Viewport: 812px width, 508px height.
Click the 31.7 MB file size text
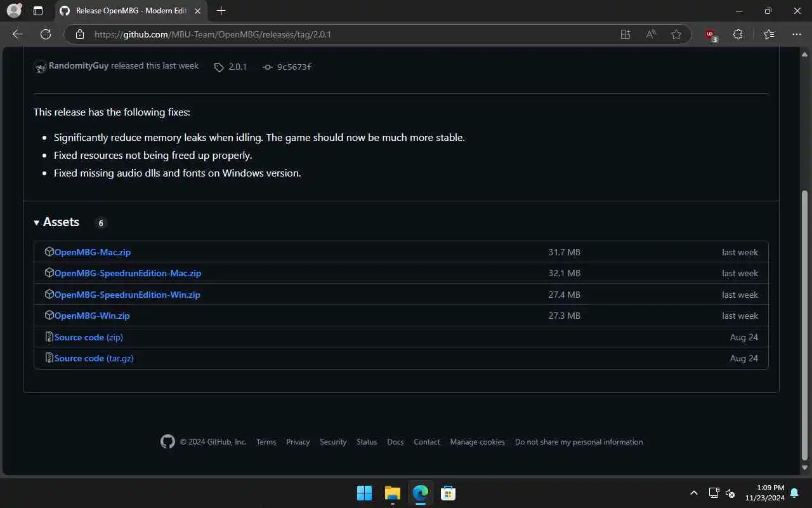point(565,252)
